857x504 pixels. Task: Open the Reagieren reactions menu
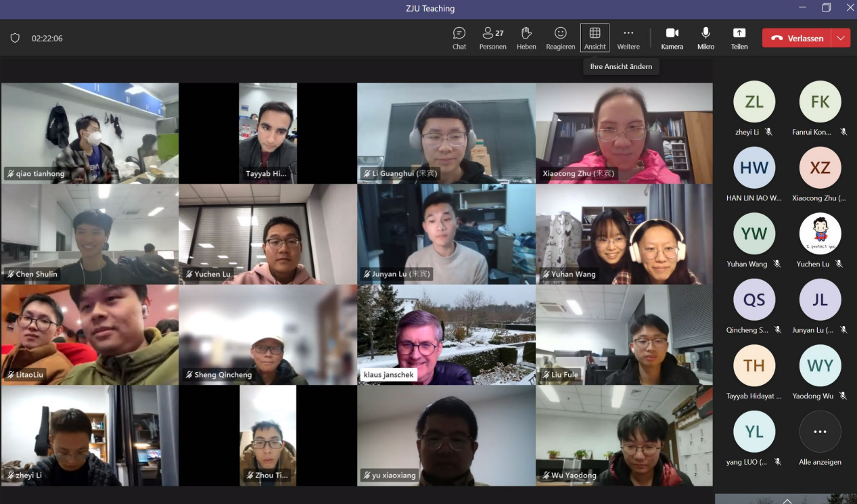click(x=560, y=38)
